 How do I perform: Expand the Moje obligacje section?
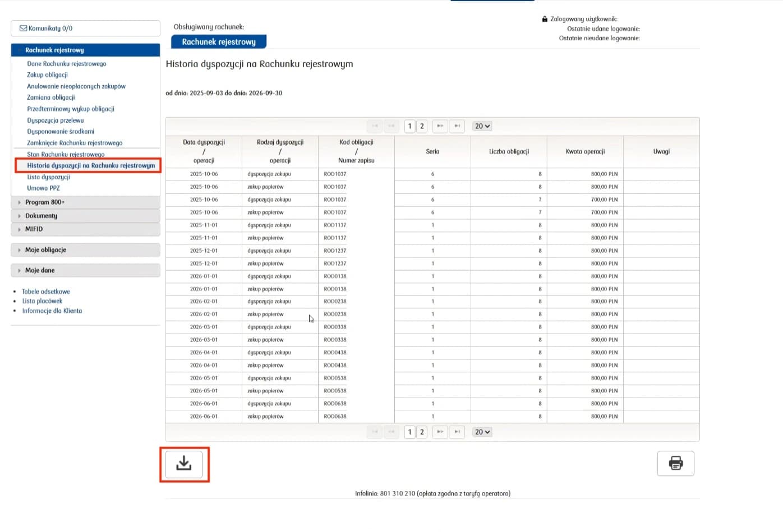click(x=85, y=250)
